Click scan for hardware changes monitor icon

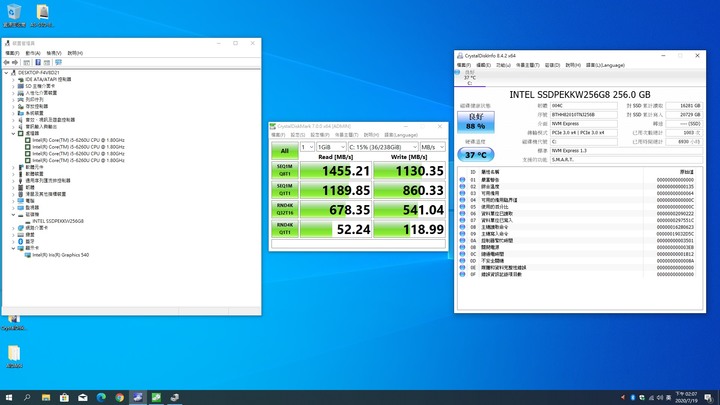tap(58, 62)
